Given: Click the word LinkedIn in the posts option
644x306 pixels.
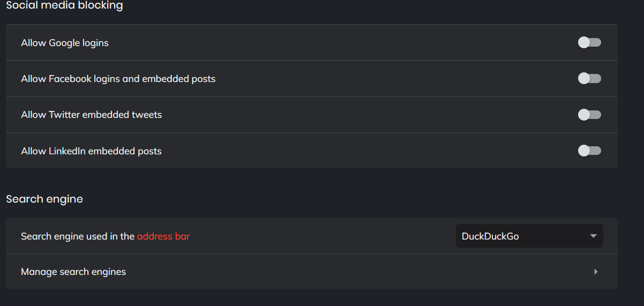Looking at the screenshot, I should 67,151.
